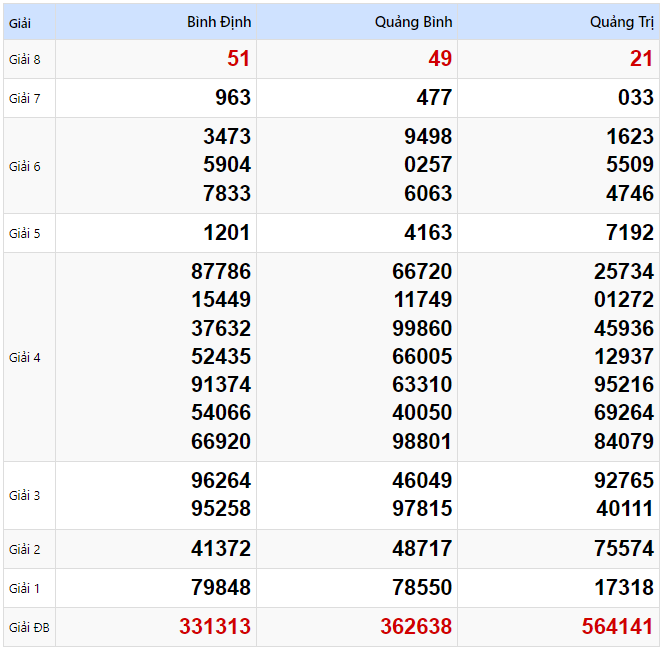The height and width of the screenshot is (650, 662).
Task: Select Giải 5 number 4163
Action: tap(428, 233)
